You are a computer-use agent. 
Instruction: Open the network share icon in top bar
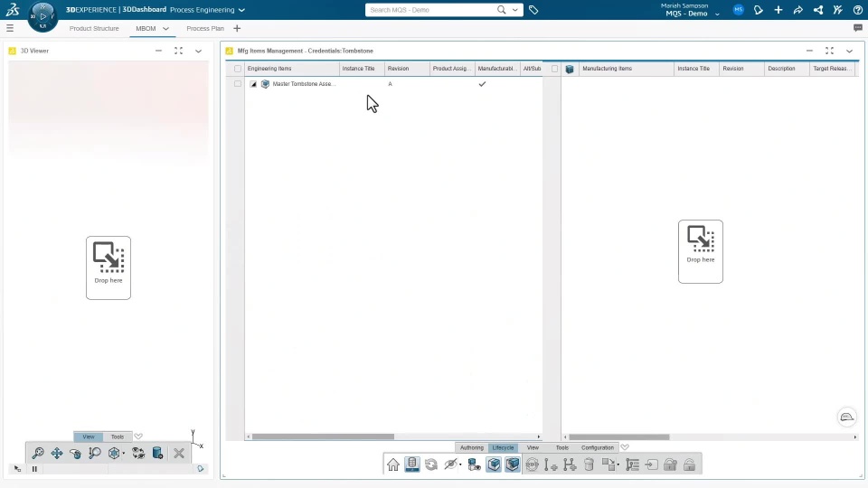tap(817, 9)
